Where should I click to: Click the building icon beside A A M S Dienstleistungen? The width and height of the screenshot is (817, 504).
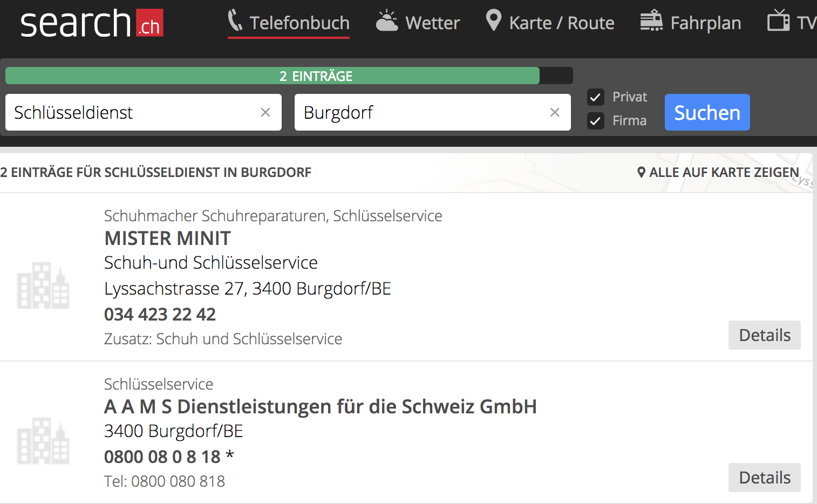click(43, 441)
